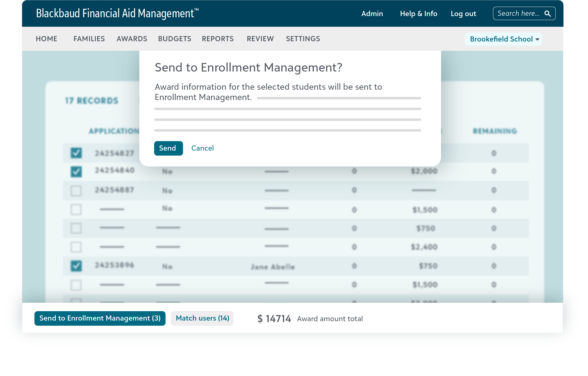Open the AWARDS section
Screen dimensions: 588x376
coord(132,39)
